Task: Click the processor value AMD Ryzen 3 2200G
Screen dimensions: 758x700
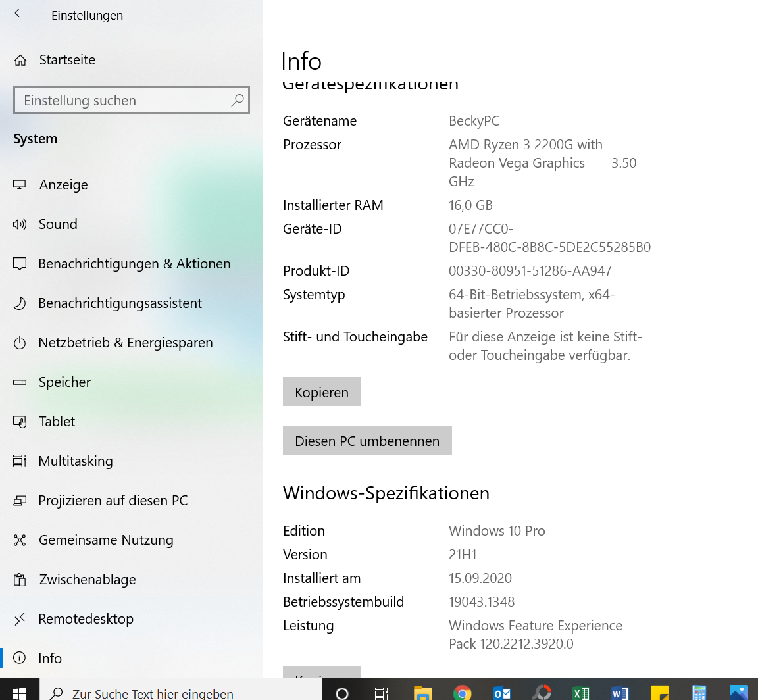Action: (x=542, y=163)
